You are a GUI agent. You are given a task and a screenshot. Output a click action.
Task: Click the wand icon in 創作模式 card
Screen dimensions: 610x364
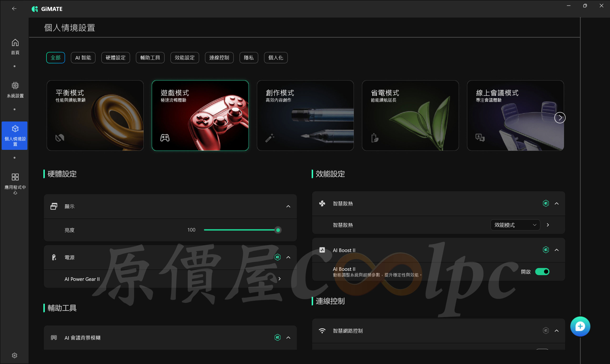[x=270, y=138]
